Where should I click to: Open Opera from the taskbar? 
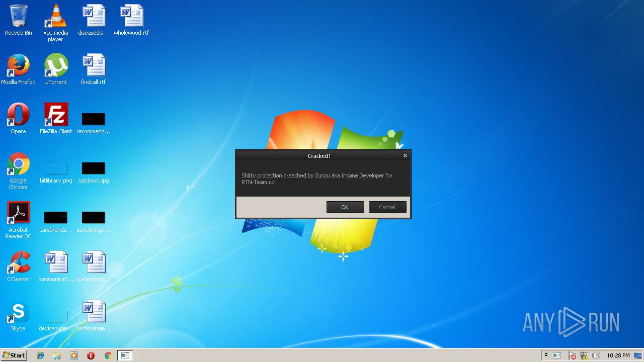[91, 355]
